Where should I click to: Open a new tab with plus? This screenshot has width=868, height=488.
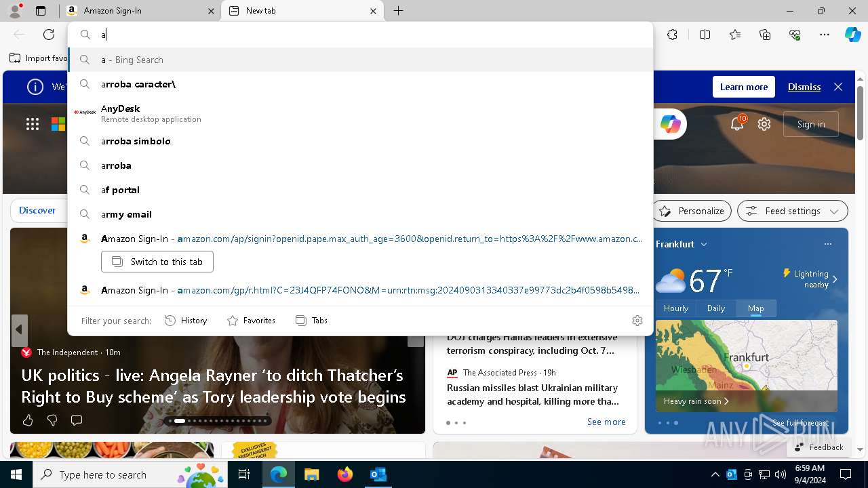point(399,11)
